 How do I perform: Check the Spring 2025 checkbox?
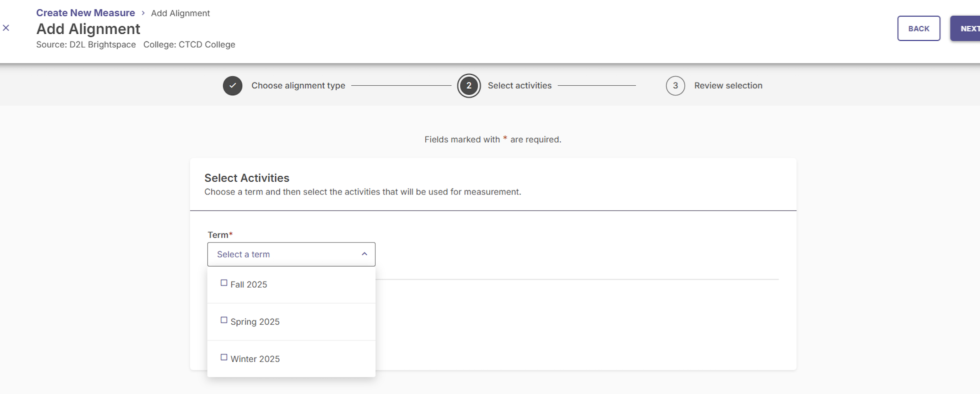tap(224, 320)
